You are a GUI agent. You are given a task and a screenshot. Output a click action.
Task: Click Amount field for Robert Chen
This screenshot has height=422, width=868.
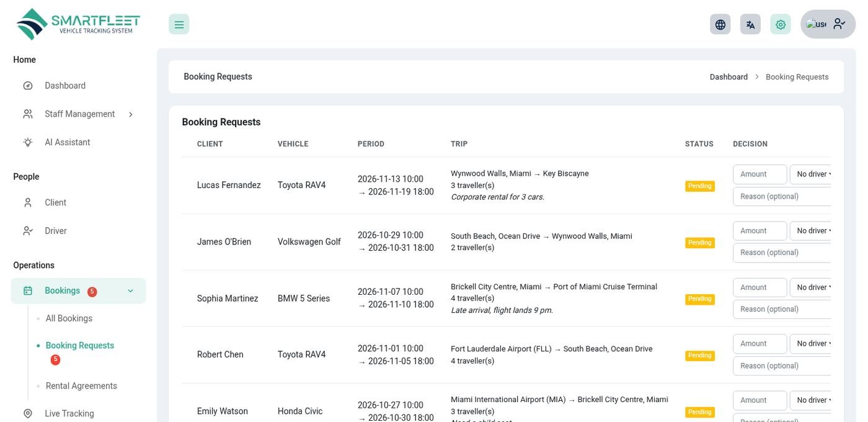tap(760, 344)
